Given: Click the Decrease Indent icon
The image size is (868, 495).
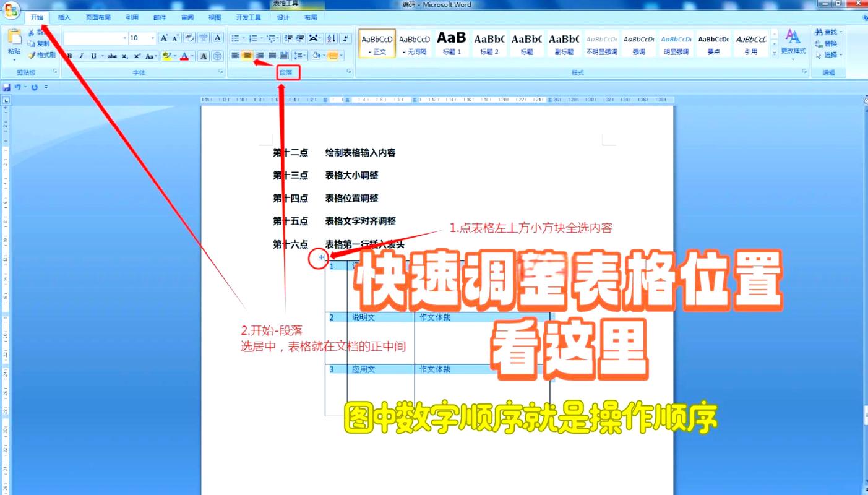Looking at the screenshot, I should pos(290,38).
